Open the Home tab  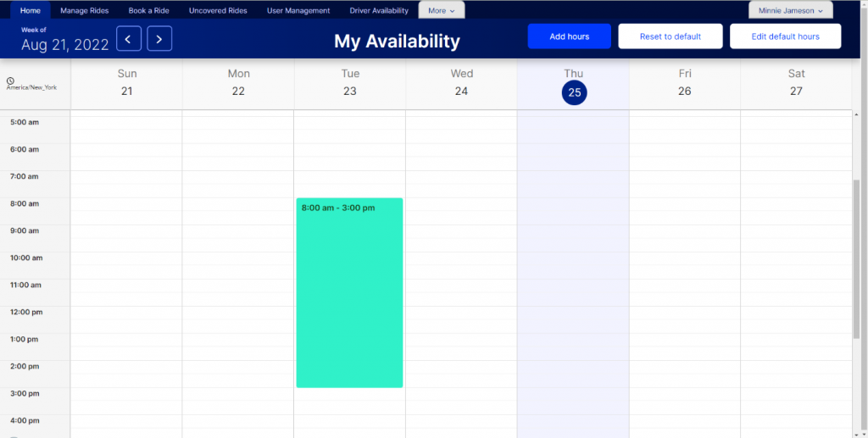30,11
